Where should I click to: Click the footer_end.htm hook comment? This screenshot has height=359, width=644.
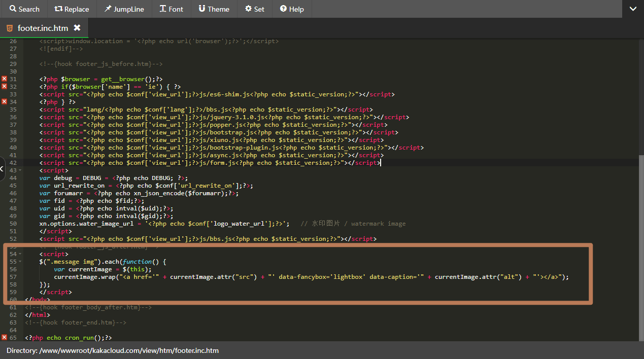click(x=76, y=322)
